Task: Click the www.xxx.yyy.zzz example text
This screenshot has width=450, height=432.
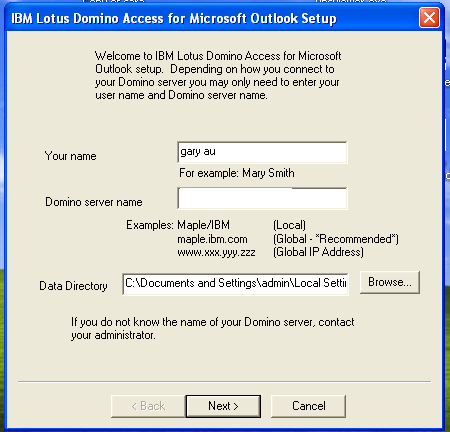Action: (216, 252)
